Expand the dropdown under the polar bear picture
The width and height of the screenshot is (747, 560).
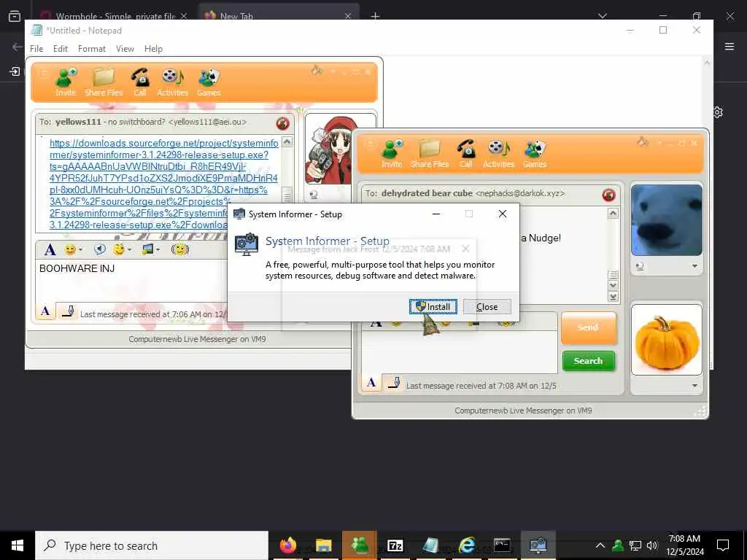(694, 266)
